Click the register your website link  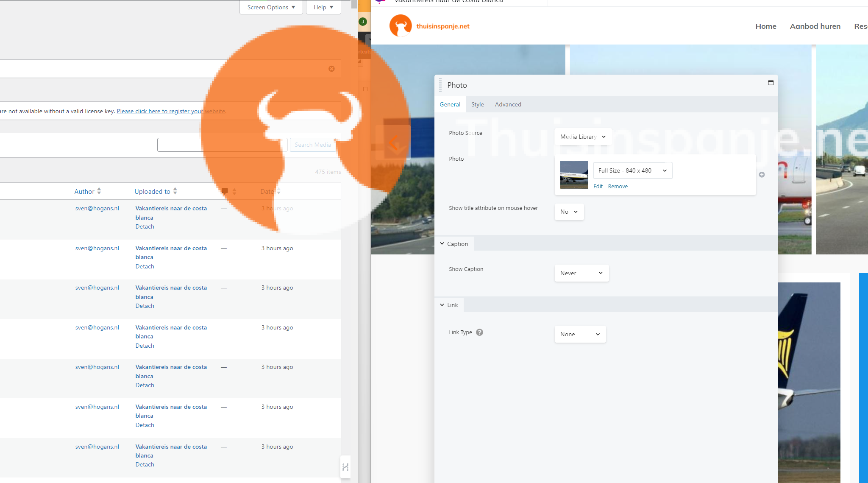(171, 111)
